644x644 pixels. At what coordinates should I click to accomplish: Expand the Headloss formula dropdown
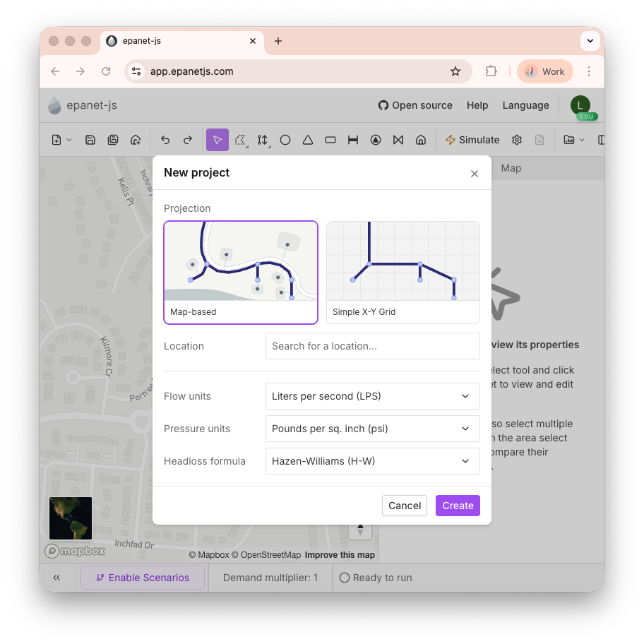[x=372, y=461]
